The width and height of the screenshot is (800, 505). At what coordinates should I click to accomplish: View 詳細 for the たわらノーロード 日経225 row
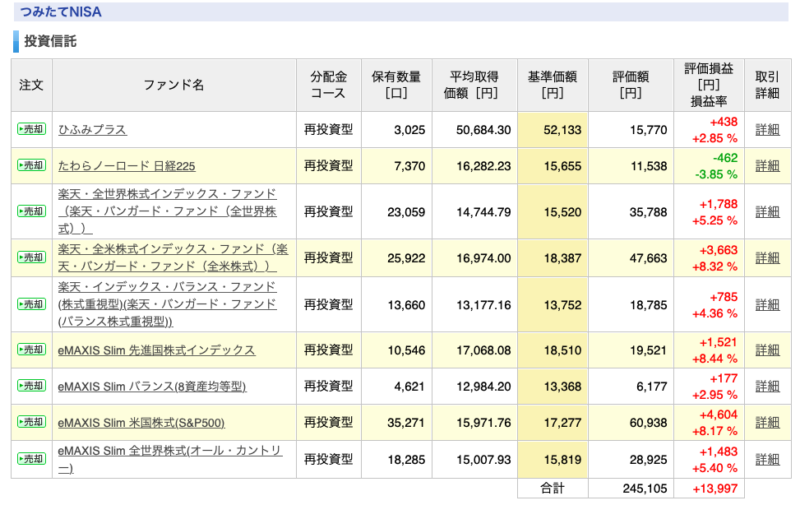(767, 166)
